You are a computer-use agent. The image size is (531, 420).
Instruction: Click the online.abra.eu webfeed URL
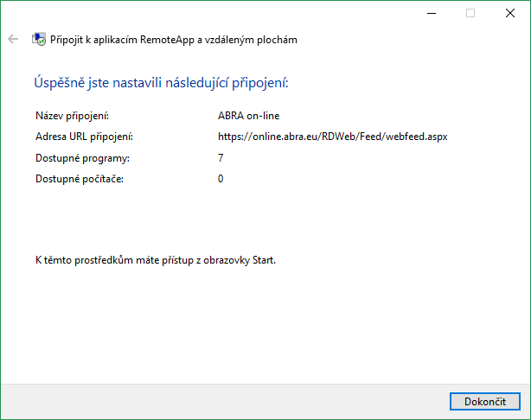(332, 137)
